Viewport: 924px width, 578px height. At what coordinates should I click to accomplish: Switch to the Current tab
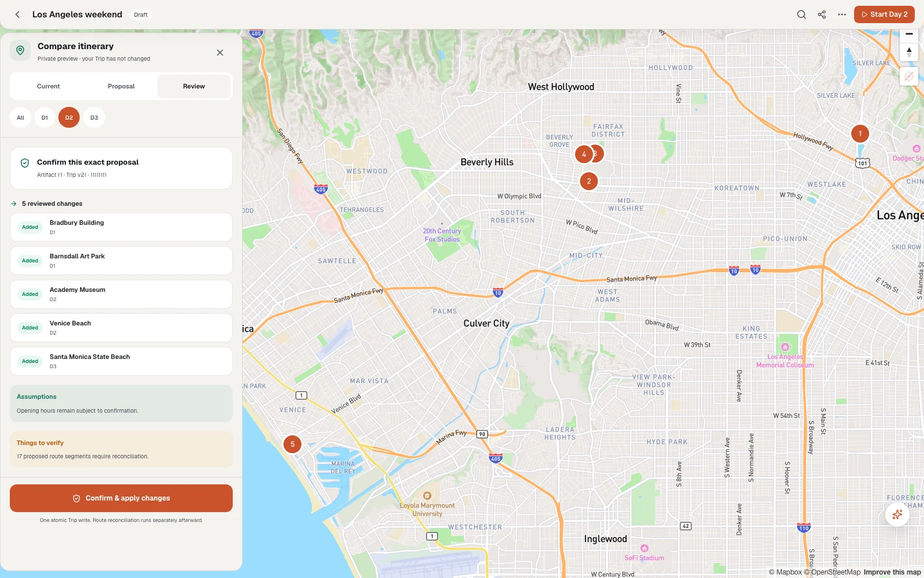49,86
